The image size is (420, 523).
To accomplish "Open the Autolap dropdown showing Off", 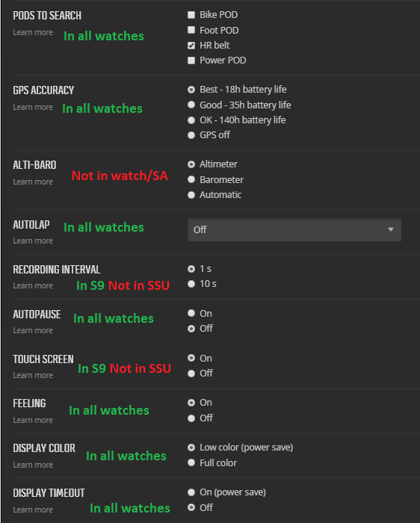I will point(294,230).
